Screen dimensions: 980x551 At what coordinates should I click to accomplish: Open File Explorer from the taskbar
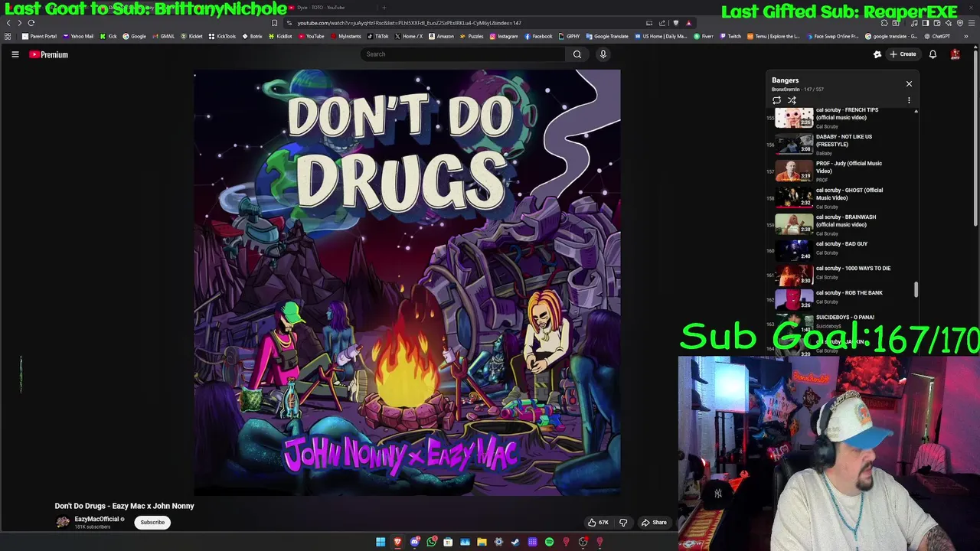(482, 543)
